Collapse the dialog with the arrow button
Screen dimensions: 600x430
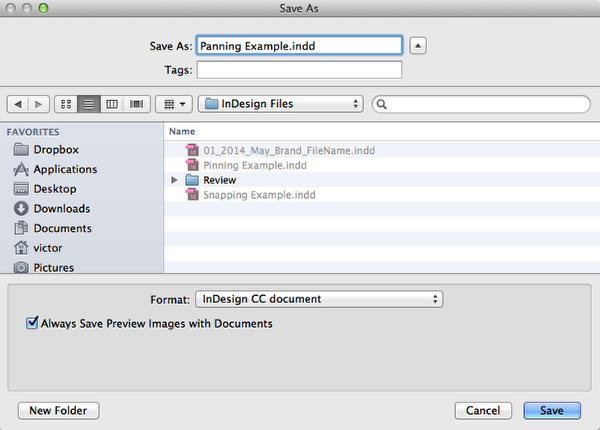(x=418, y=46)
